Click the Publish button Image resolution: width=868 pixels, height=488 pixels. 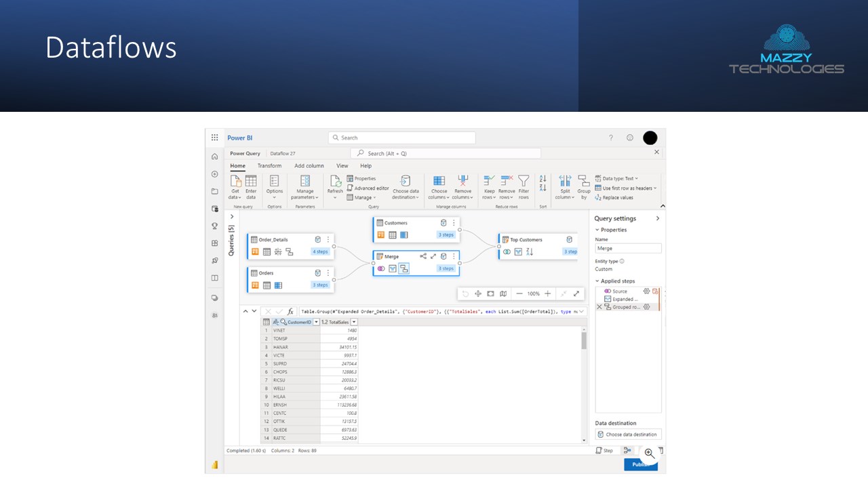(641, 464)
